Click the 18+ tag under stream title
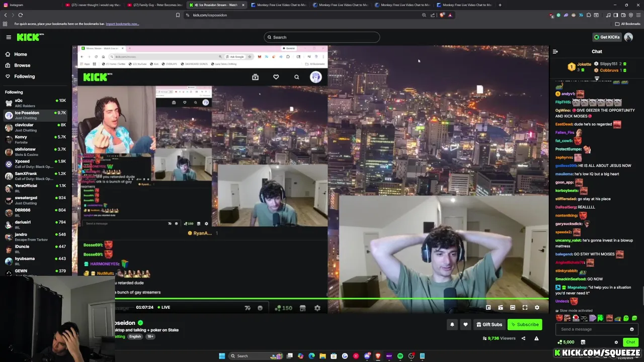The width and height of the screenshot is (644, 362). [150, 336]
